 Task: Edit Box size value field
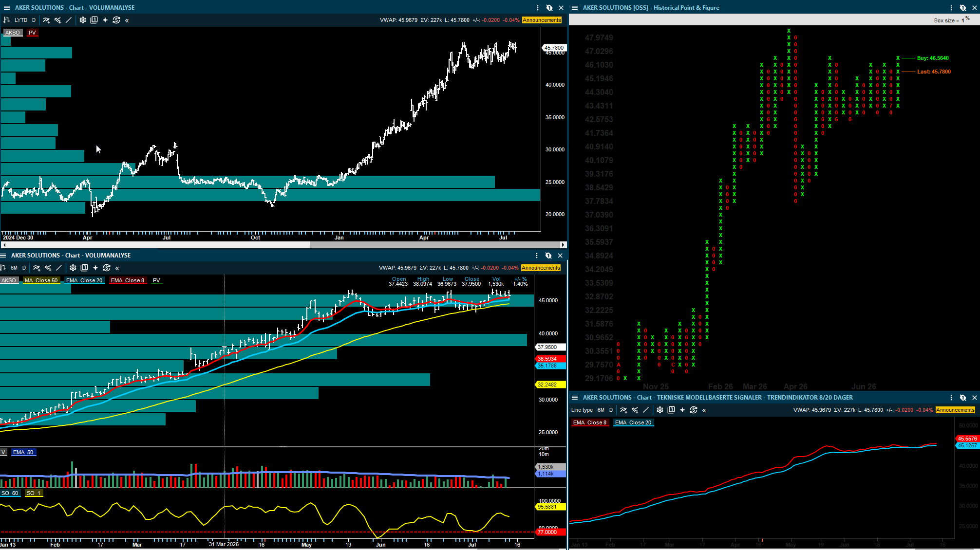coord(962,20)
